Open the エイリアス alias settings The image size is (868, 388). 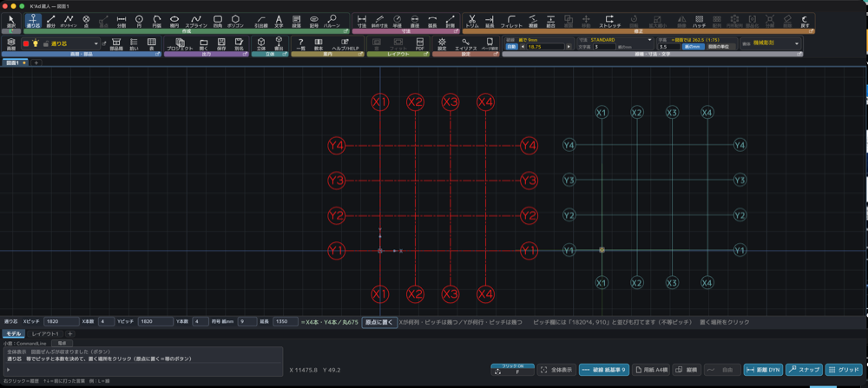[465, 43]
